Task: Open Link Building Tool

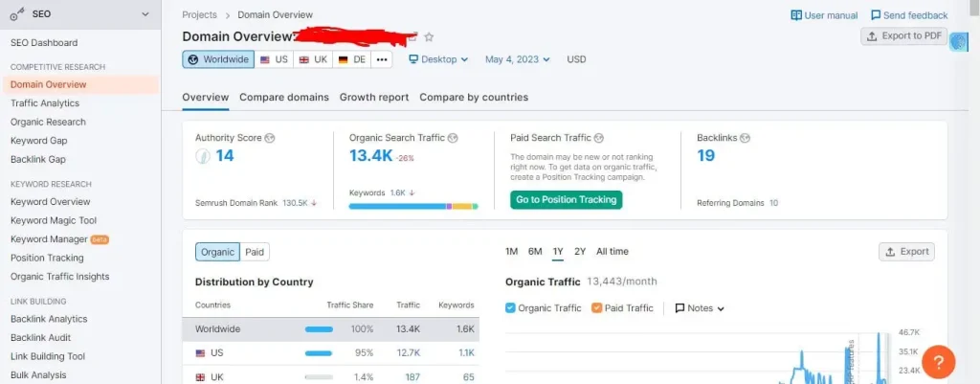Action: coord(48,356)
